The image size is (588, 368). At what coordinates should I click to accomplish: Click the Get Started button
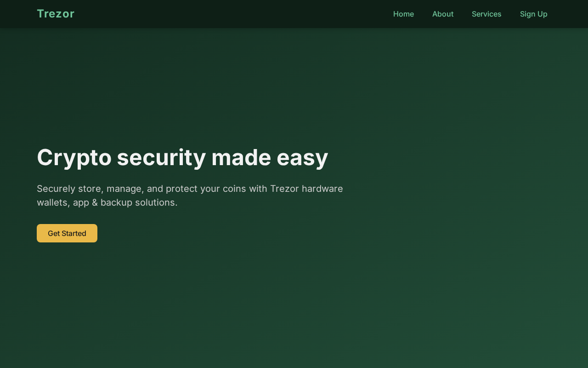coord(67,233)
